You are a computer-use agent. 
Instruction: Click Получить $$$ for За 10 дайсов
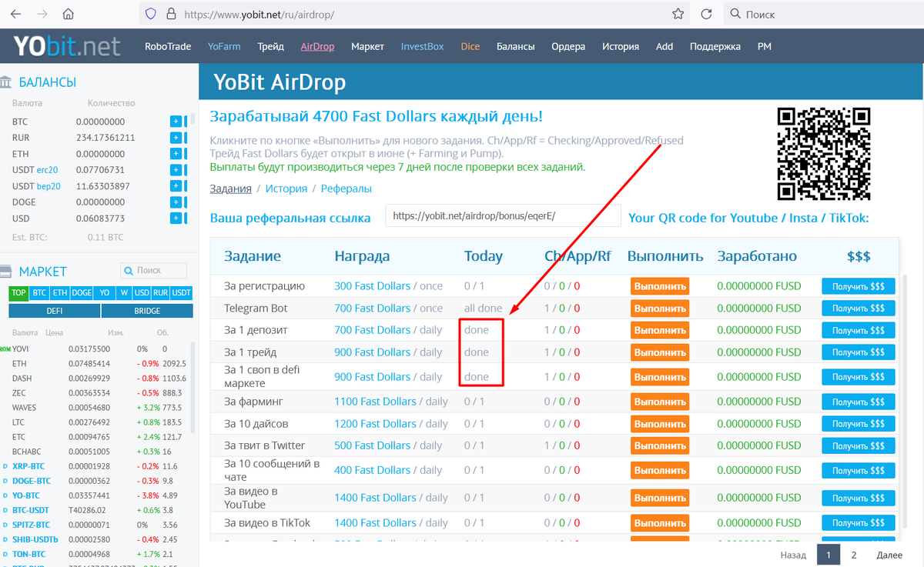pos(859,424)
